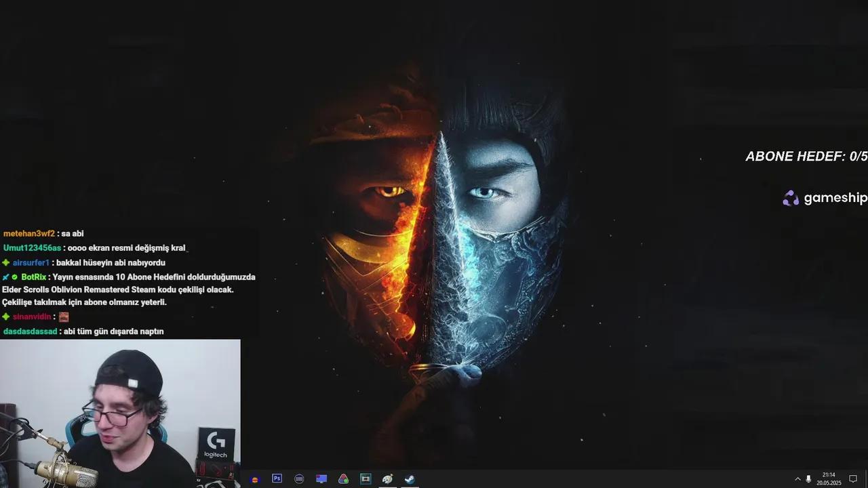
Task: Open the tri-color triangle taskbar app
Action: [x=343, y=479]
